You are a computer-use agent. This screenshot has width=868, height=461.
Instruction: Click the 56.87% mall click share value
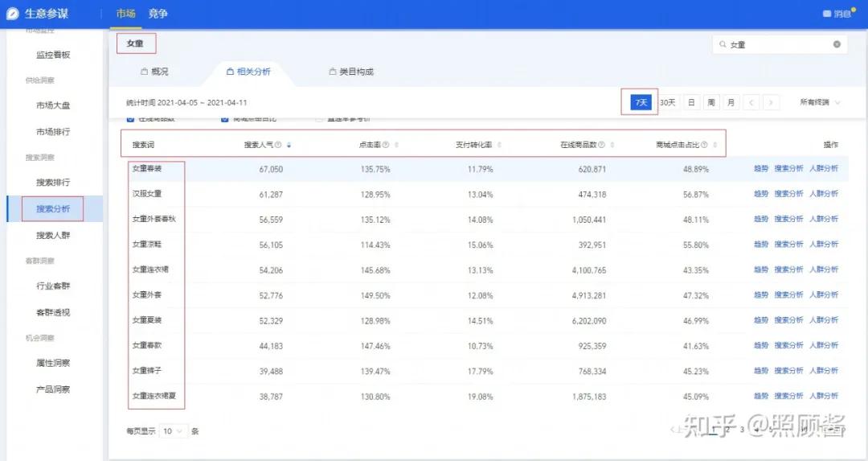696,195
